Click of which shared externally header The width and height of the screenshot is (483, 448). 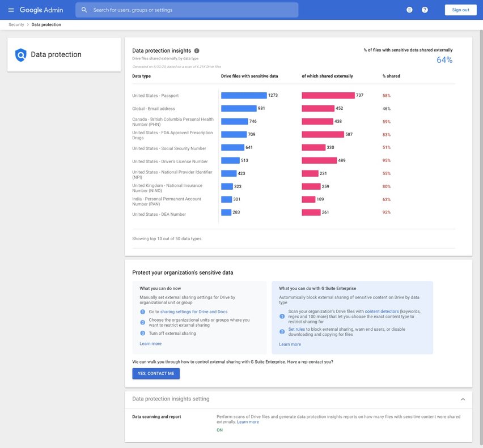pyautogui.click(x=327, y=76)
